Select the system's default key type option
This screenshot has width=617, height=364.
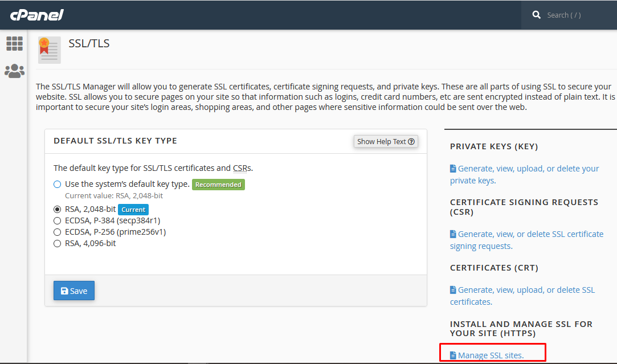(x=57, y=184)
